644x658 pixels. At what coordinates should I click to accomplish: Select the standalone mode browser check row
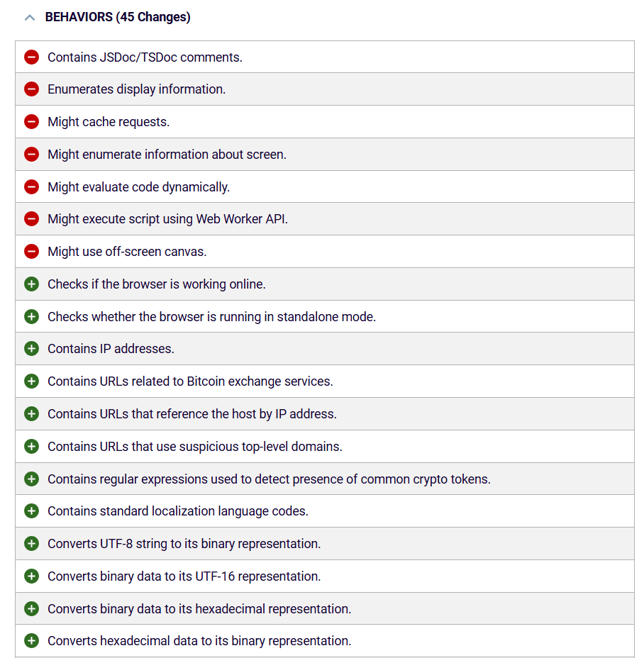pyautogui.click(x=211, y=316)
